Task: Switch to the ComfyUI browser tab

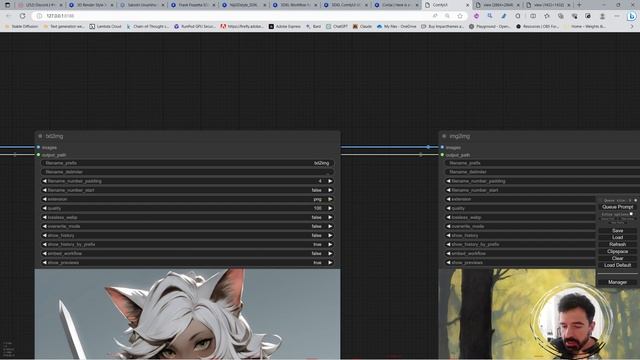Action: point(447,5)
